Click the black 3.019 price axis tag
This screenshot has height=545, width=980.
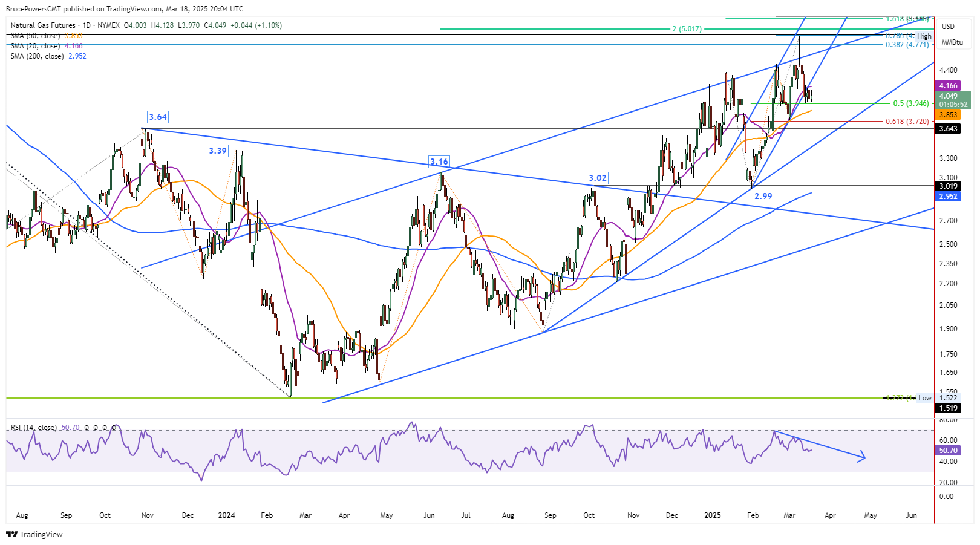coord(948,186)
